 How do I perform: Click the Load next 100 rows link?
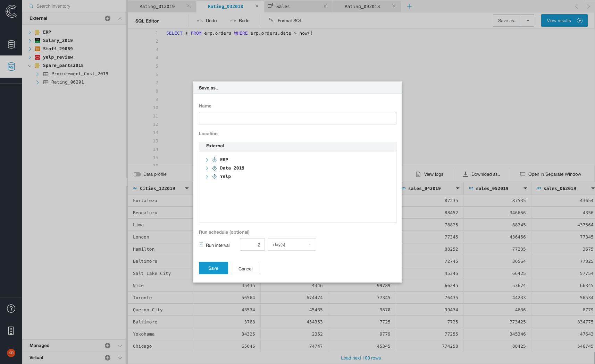point(361,358)
